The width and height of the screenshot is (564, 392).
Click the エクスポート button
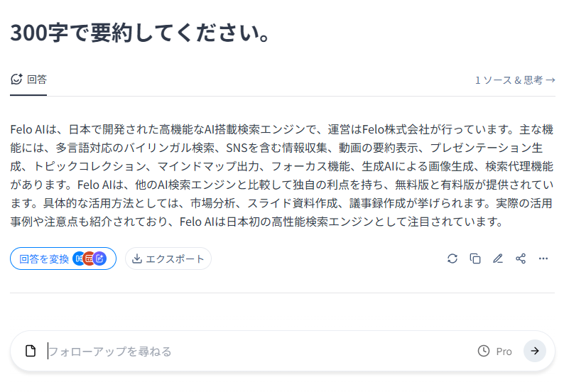168,258
